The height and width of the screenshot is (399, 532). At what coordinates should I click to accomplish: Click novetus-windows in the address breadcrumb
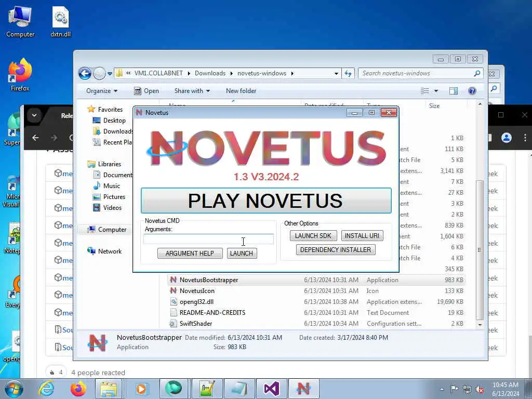262,73
